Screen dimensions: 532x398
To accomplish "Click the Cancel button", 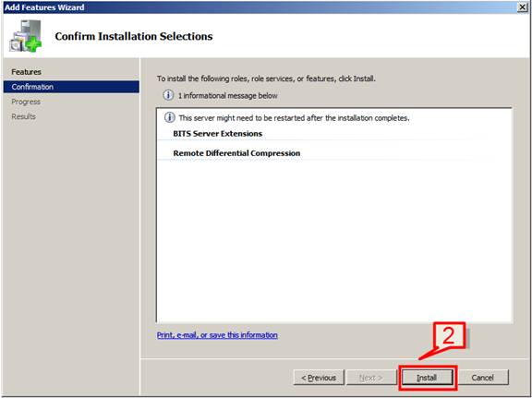I will pos(482,378).
